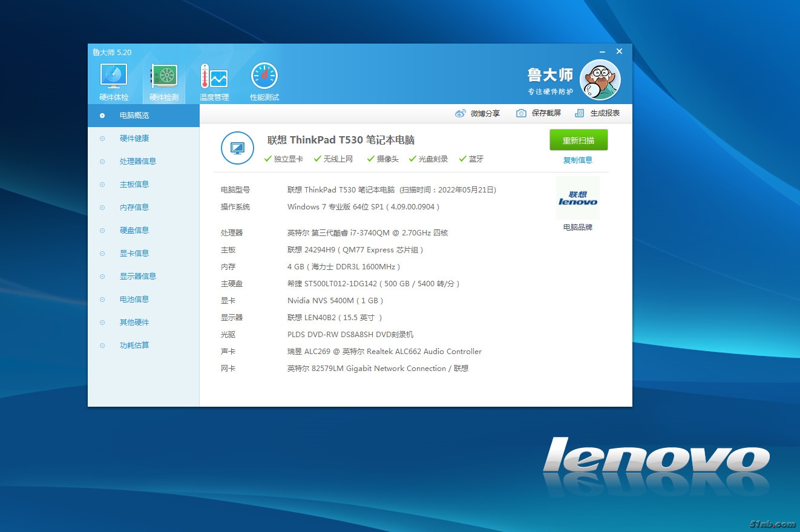This screenshot has width=800, height=532.
Task: Click the 保存截屏 camera screenshot icon
Action: click(x=521, y=114)
